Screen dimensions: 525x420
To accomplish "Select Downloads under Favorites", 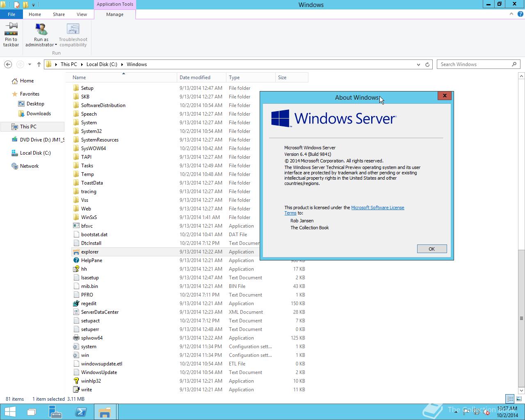I will 39,114.
